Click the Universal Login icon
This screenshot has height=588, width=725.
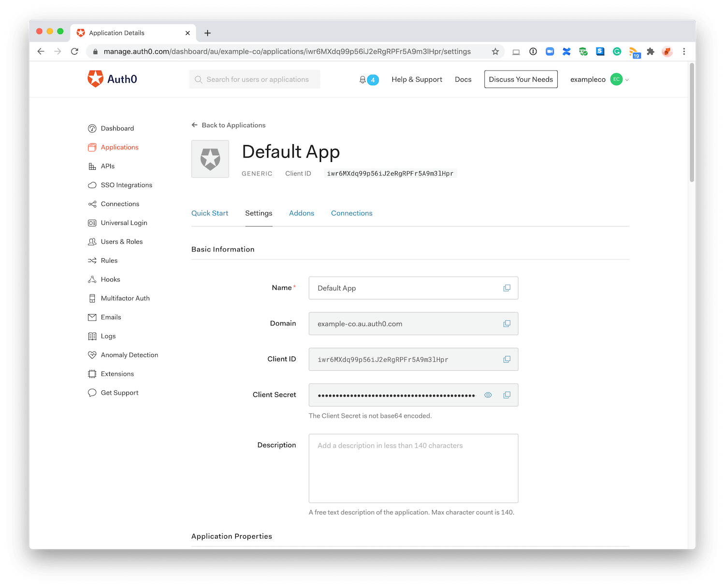92,223
